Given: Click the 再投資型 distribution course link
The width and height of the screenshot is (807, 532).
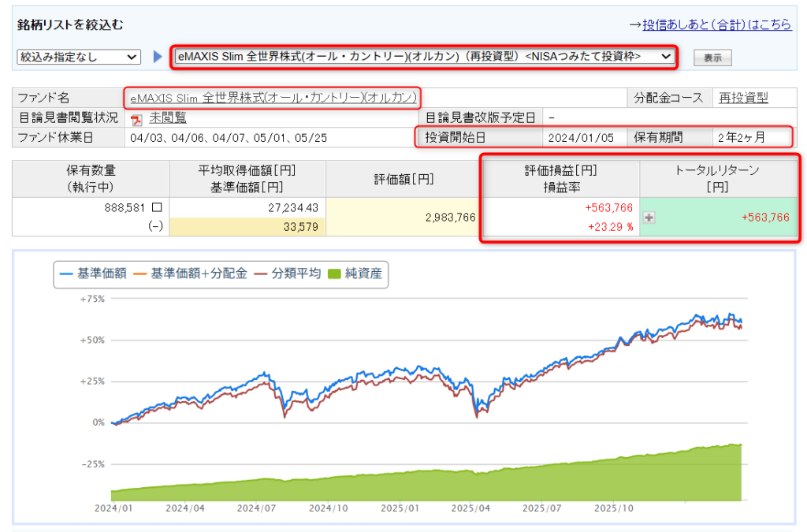Looking at the screenshot, I should 742,98.
